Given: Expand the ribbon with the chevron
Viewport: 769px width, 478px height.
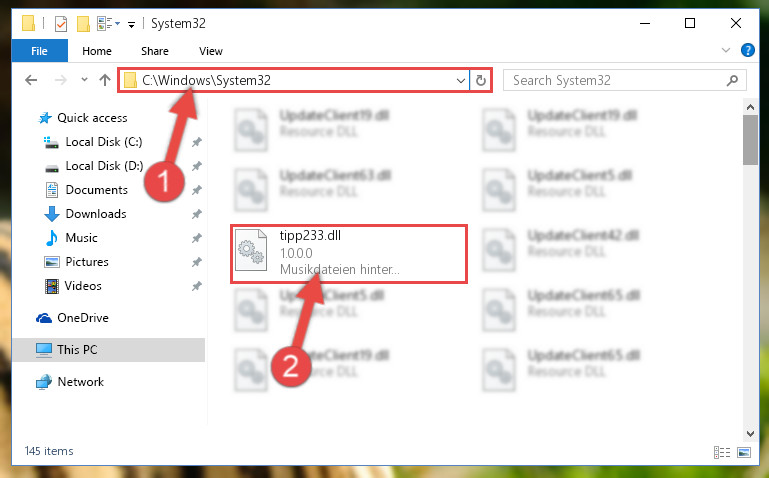Looking at the screenshot, I should click(x=726, y=50).
